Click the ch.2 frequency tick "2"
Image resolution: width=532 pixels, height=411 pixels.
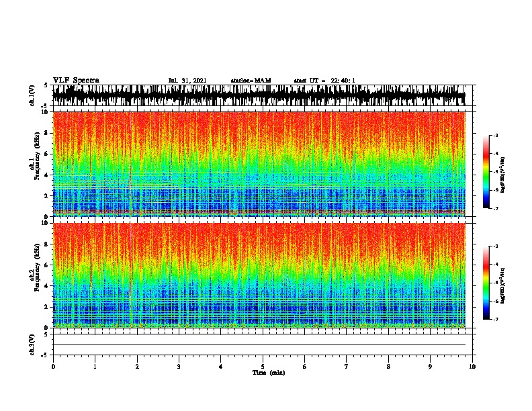47,307
